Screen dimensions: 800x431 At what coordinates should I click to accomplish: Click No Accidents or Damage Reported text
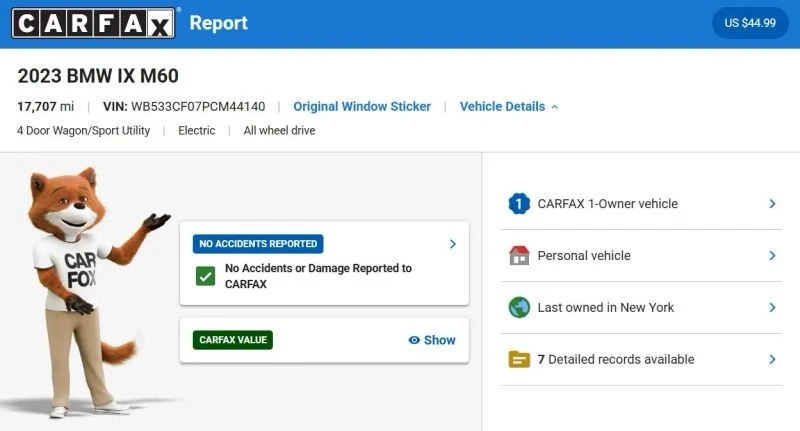318,276
